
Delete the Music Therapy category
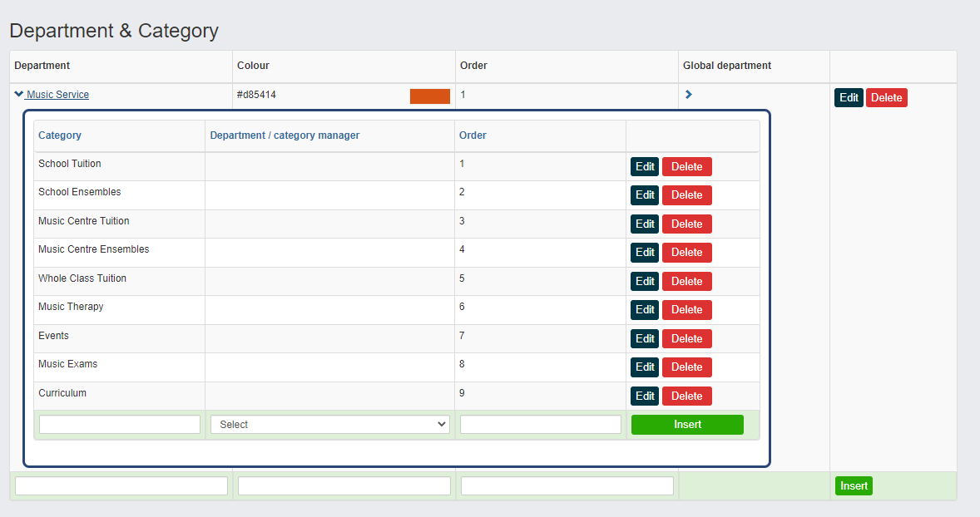(x=687, y=310)
